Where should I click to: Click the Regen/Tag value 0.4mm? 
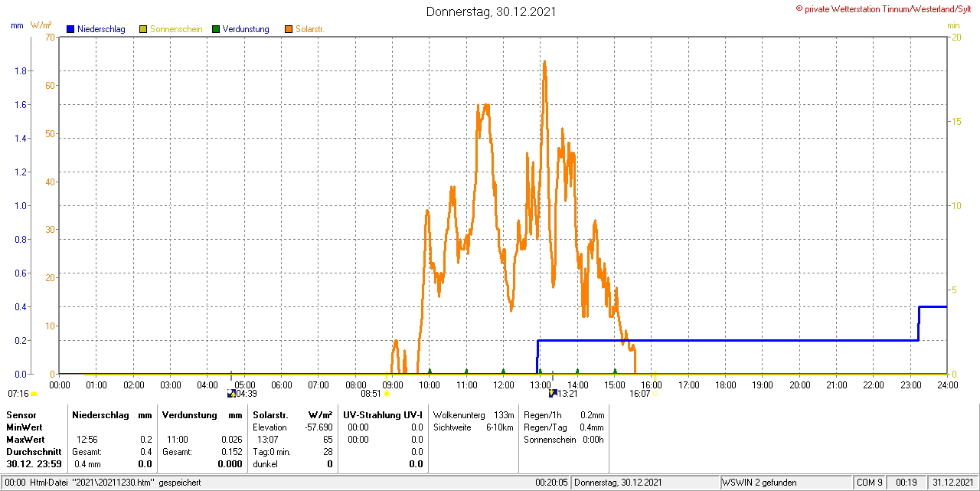(592, 427)
